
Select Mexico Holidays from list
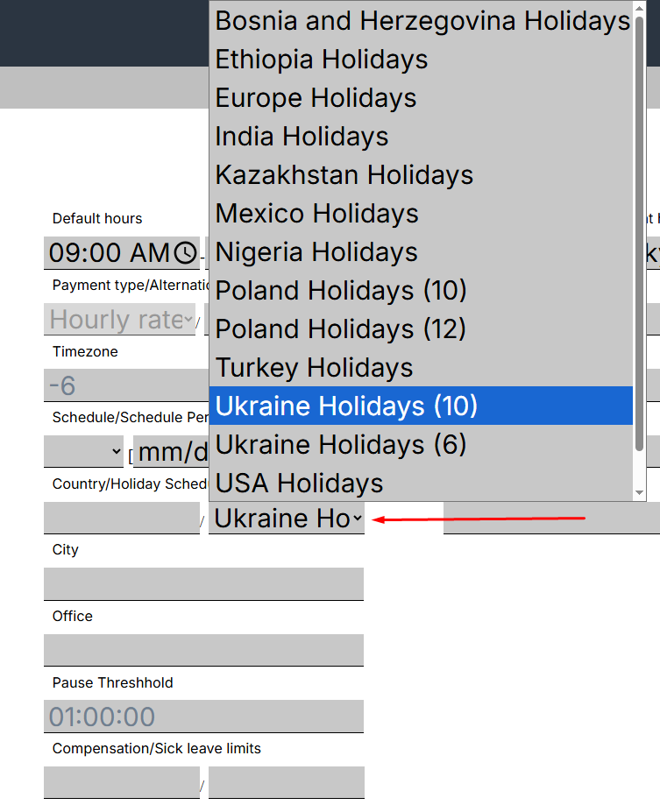316,214
